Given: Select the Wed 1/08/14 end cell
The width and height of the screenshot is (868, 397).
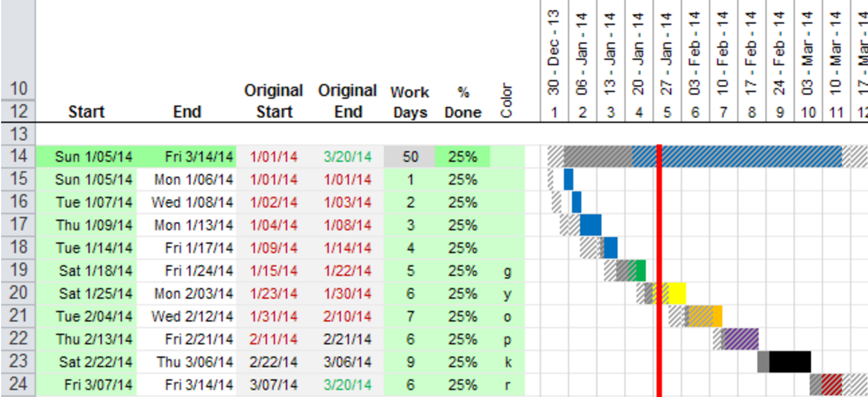Looking at the screenshot, I should 186,202.
